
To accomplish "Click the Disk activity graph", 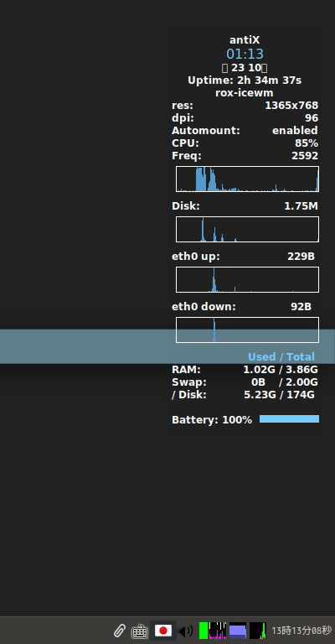I will 247,229.
